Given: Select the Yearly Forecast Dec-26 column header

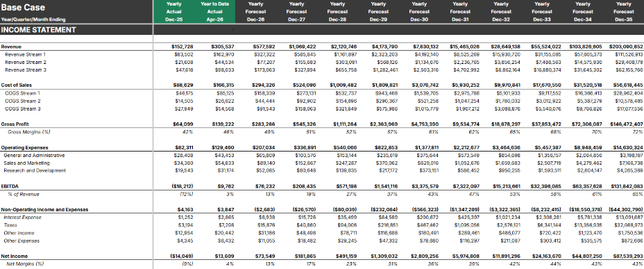Looking at the screenshot, I should pyautogui.click(x=256, y=12).
